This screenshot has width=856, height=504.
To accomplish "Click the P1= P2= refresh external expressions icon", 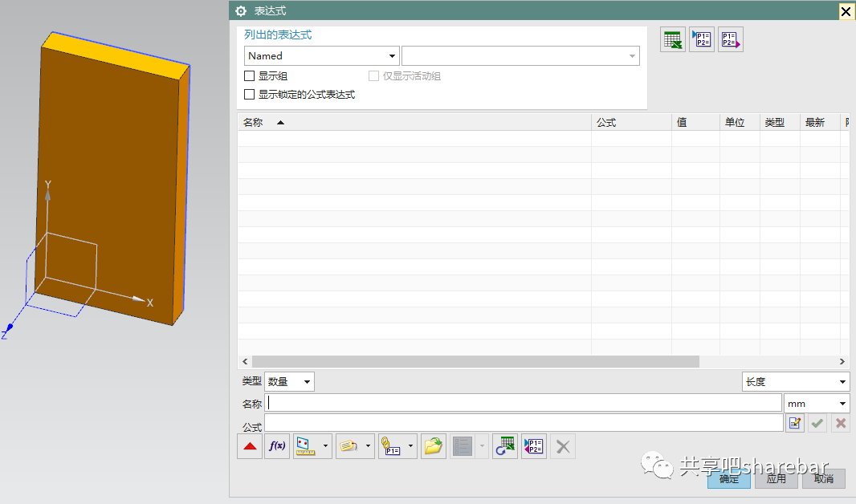I will point(534,446).
